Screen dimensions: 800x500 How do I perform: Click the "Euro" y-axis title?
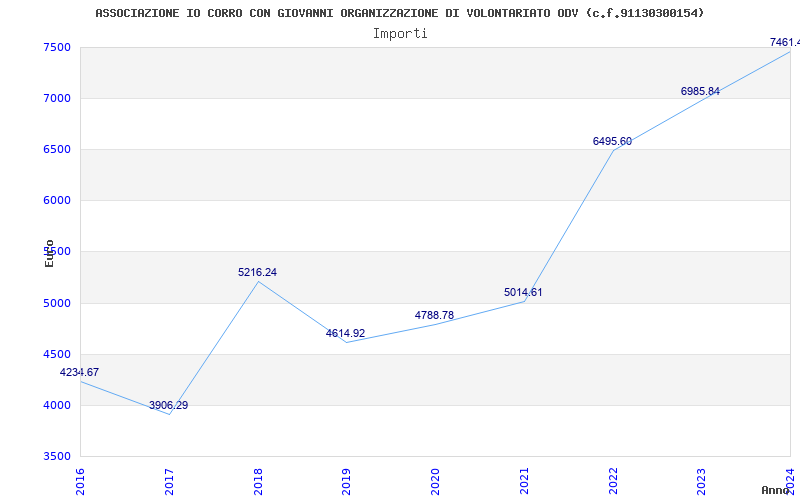pyautogui.click(x=49, y=254)
